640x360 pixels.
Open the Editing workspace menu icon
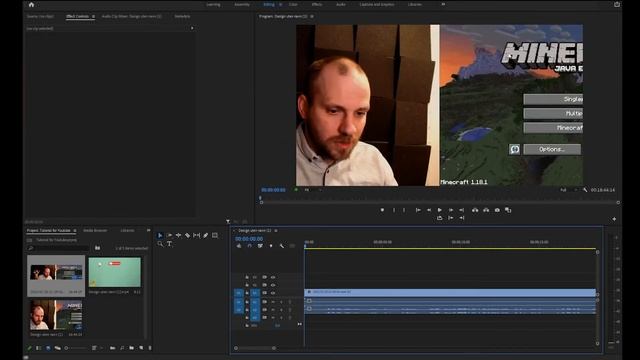pyautogui.click(x=280, y=4)
